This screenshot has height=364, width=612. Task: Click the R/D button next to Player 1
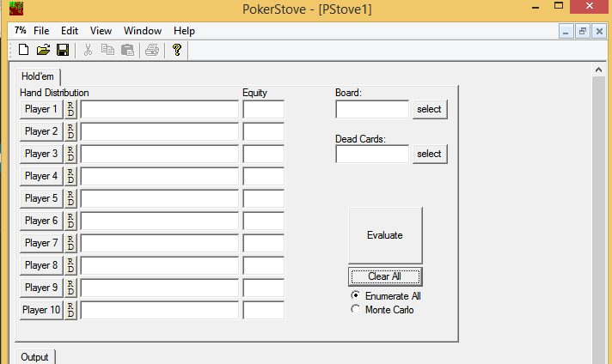click(70, 109)
